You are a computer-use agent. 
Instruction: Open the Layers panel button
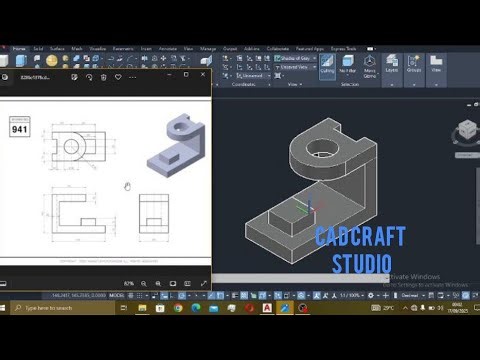[392, 64]
